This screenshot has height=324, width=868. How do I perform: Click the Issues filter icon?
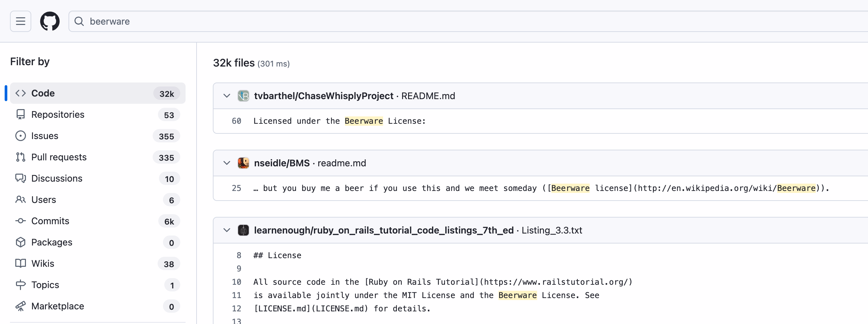tap(21, 135)
